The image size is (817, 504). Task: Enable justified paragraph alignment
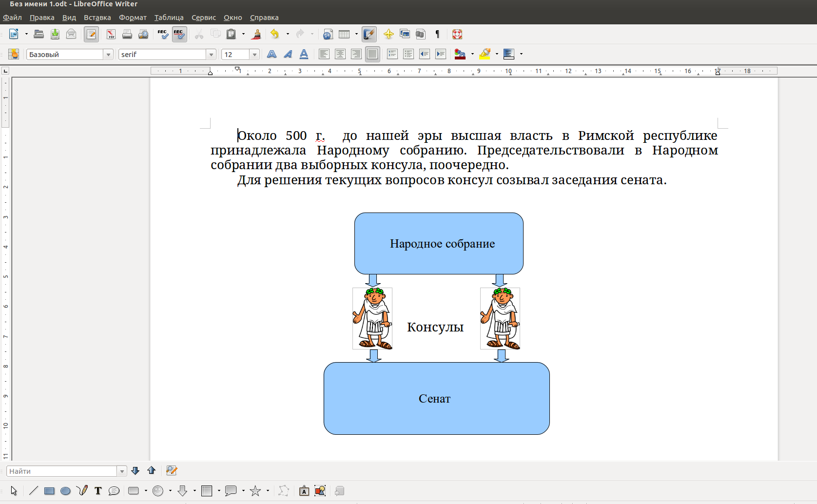pyautogui.click(x=372, y=54)
